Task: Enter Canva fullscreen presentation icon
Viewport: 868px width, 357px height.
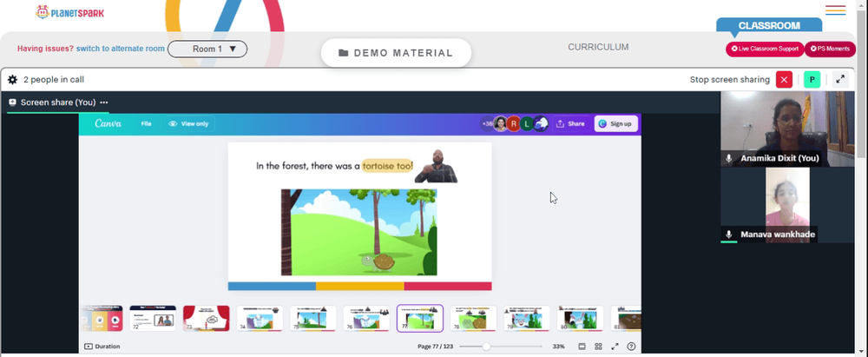Action: pyautogui.click(x=615, y=347)
